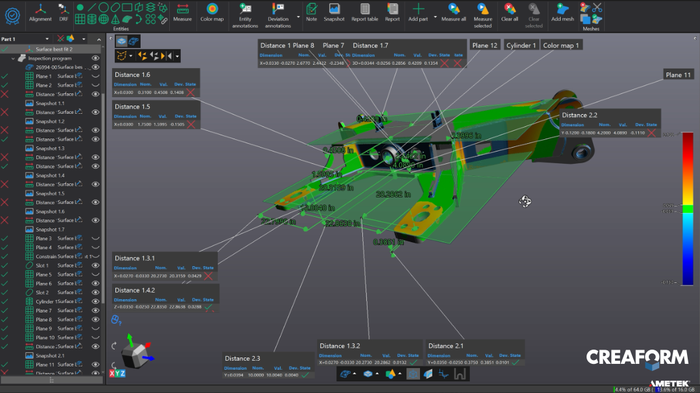700x393 pixels.
Task: Toggle visibility of Plane 11 in tree
Action: pos(96,364)
